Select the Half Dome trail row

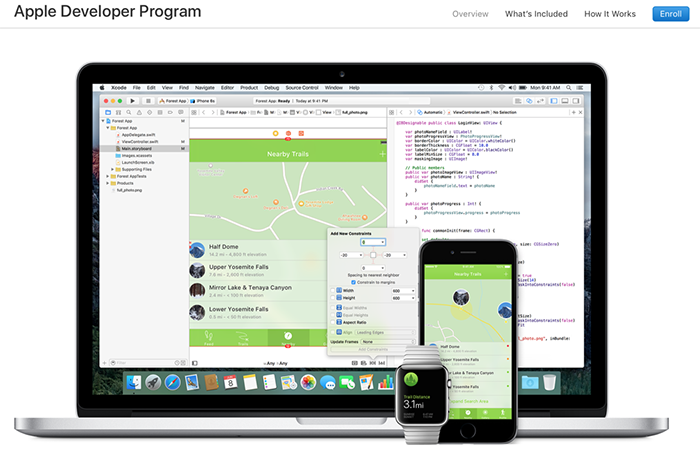click(x=258, y=250)
